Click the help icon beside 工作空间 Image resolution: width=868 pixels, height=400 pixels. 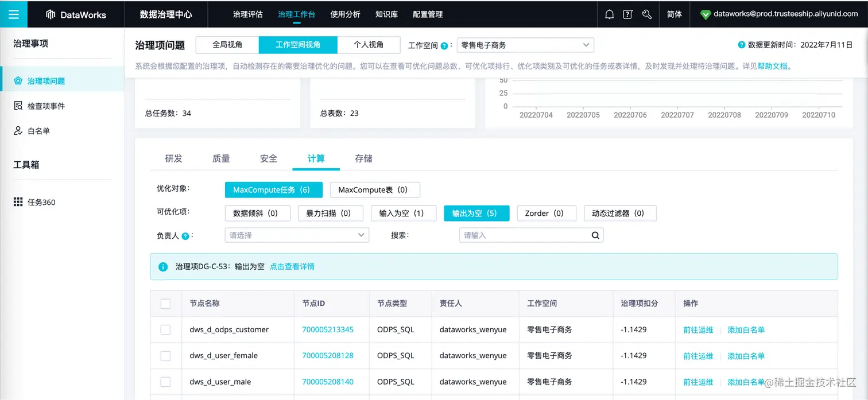444,45
